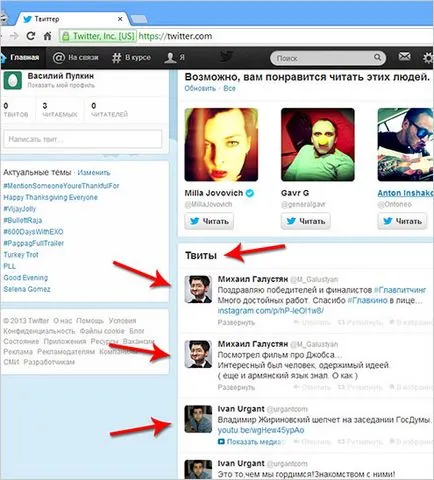Image resolution: width=434 pixels, height=480 pixels.
Task: Open the В курсе menu item
Action: pos(131,58)
